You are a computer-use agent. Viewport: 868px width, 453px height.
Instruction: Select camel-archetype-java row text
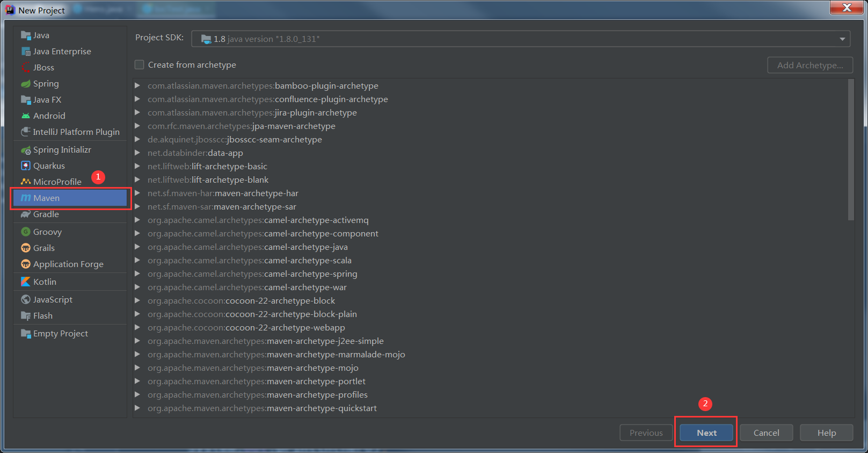click(x=247, y=247)
